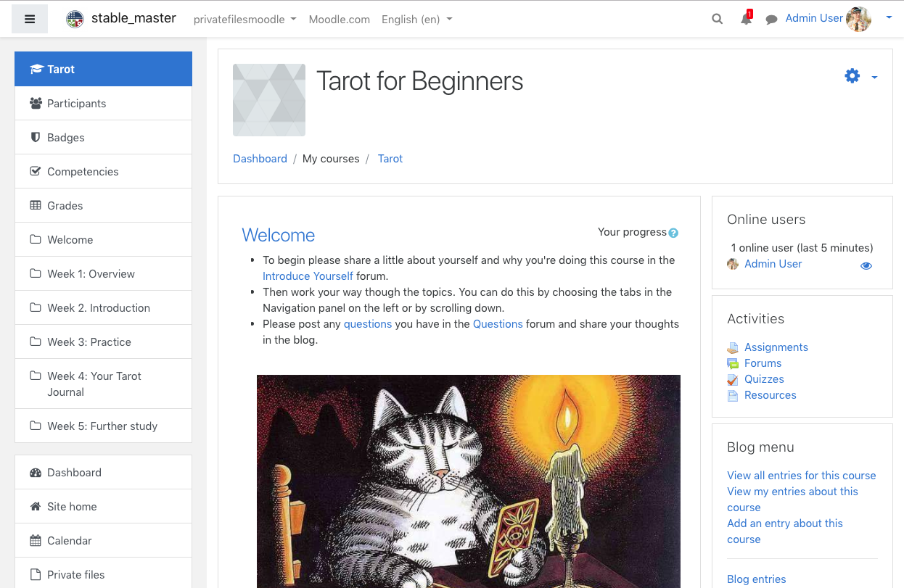Viewport: 904px width, 588px height.
Task: Open the Assignments text link
Action: [776, 347]
